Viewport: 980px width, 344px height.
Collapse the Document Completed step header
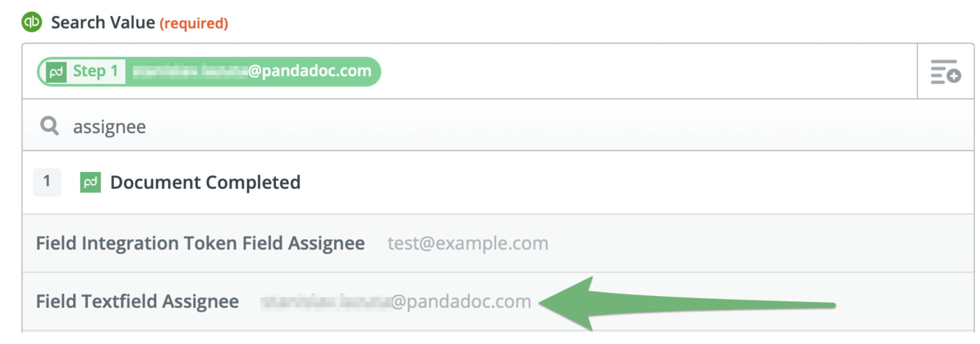click(580, 182)
